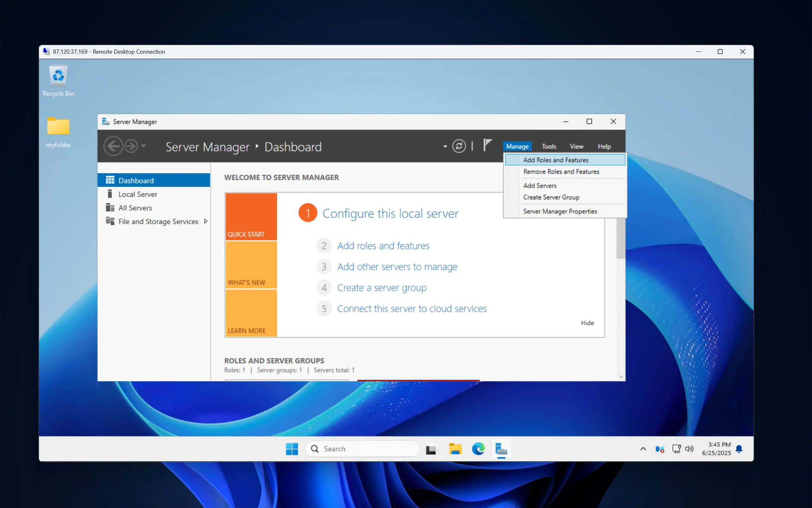Click Add roles and features link

click(383, 246)
